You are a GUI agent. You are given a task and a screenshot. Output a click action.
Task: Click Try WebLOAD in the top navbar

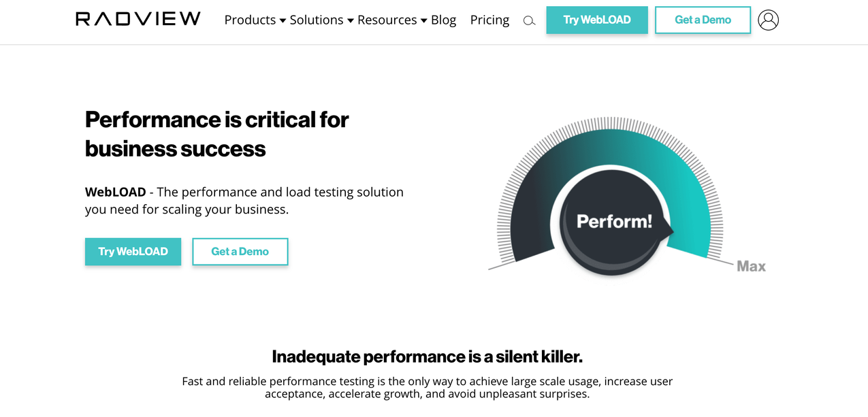(596, 20)
